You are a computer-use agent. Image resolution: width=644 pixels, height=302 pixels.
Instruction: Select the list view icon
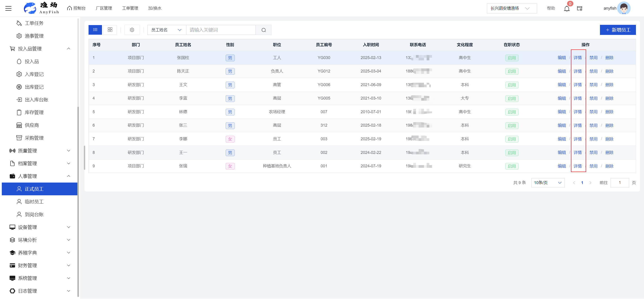95,30
